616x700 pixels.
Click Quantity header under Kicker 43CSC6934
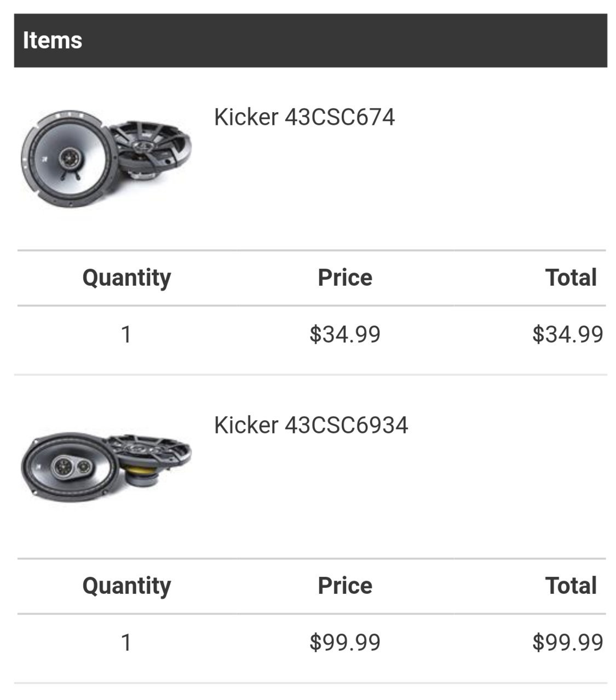126,586
